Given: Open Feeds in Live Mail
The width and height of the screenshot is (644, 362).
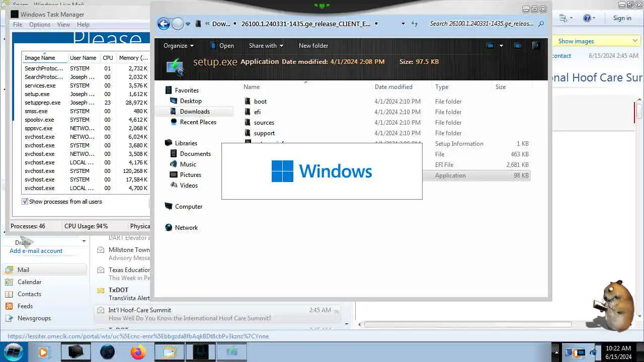Looking at the screenshot, I should click(x=25, y=306).
